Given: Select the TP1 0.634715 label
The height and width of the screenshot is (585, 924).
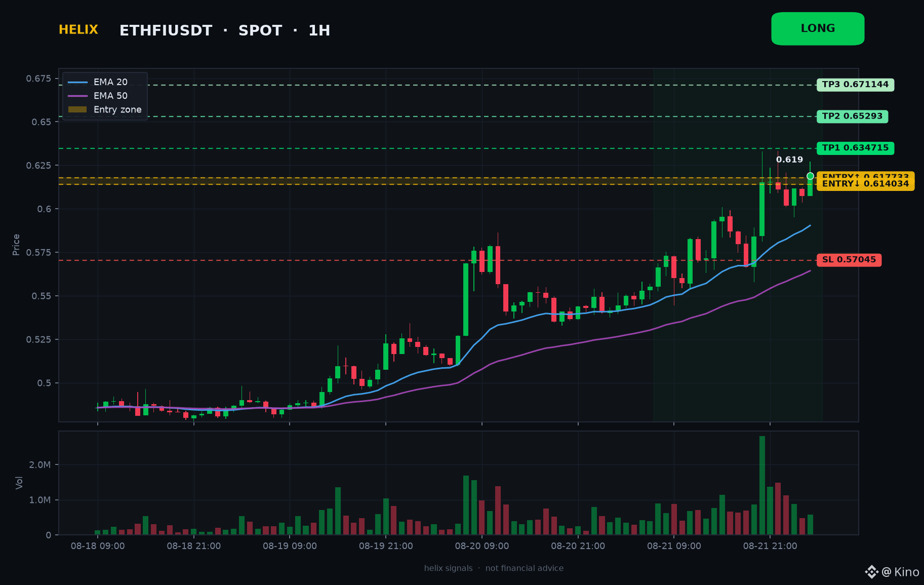Looking at the screenshot, I should click(x=855, y=148).
